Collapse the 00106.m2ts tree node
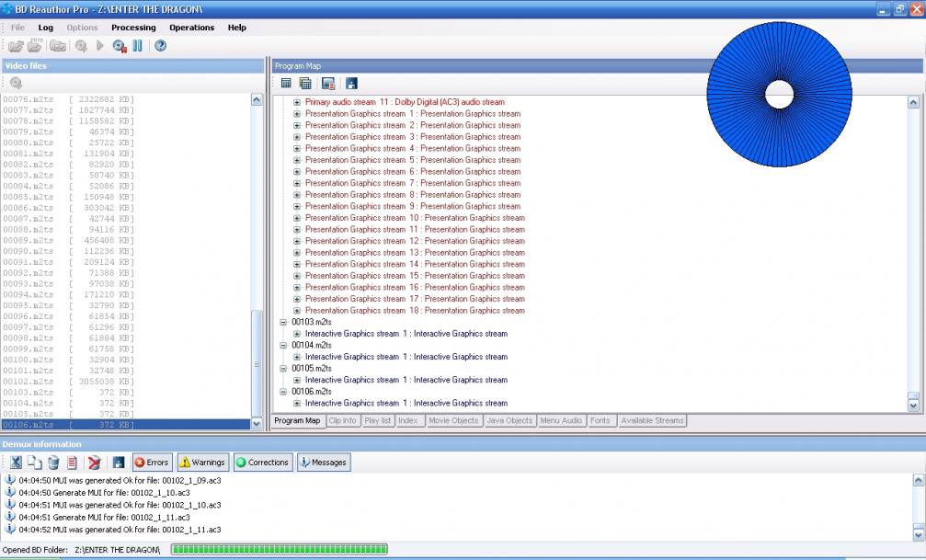The width and height of the screenshot is (926, 560). pyautogui.click(x=283, y=392)
